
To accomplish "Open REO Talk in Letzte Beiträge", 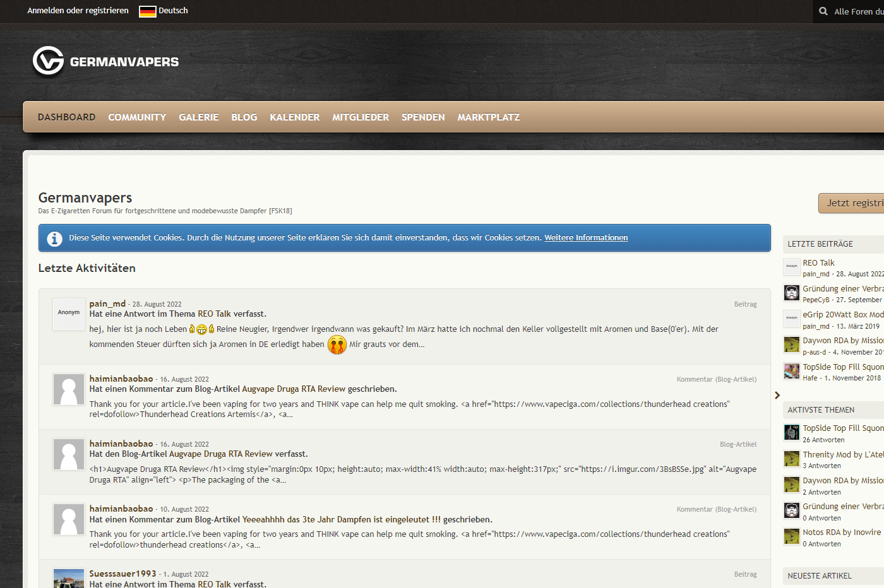I will [818, 263].
